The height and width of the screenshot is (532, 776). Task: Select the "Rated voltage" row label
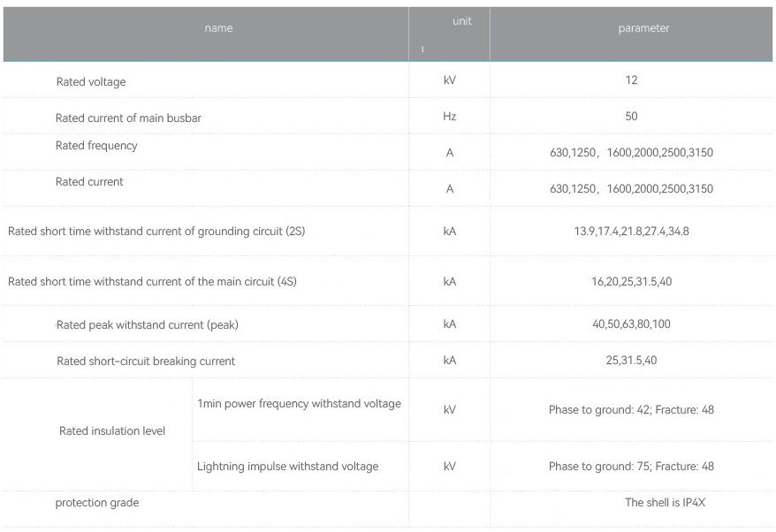pos(91,82)
